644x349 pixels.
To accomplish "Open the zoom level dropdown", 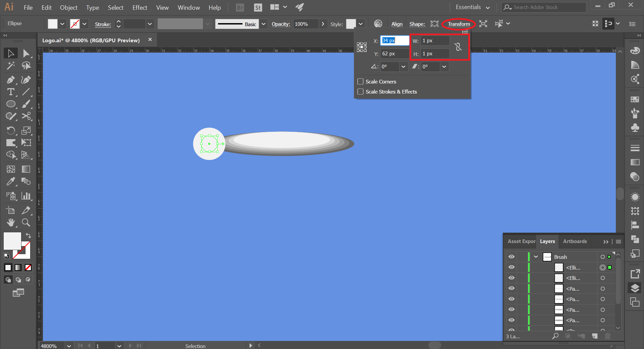I will (69, 346).
